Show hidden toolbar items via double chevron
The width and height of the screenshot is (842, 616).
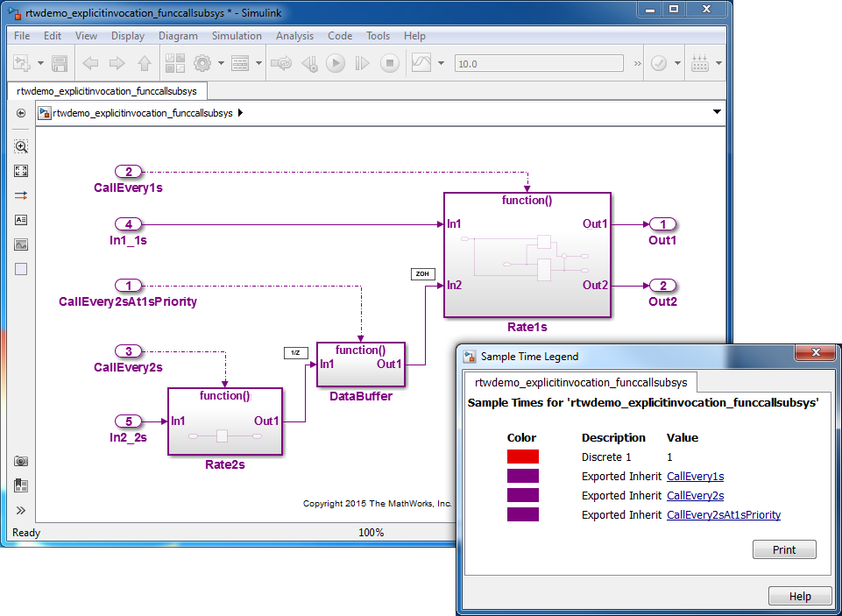pos(637,63)
